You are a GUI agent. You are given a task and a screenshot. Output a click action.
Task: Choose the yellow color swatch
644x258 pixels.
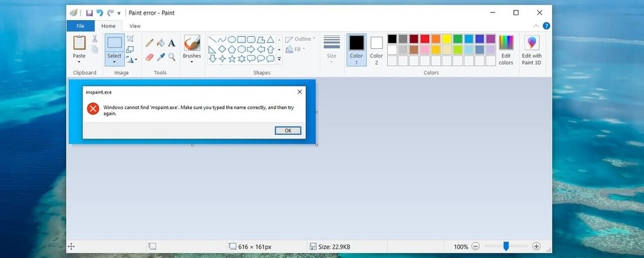(447, 39)
